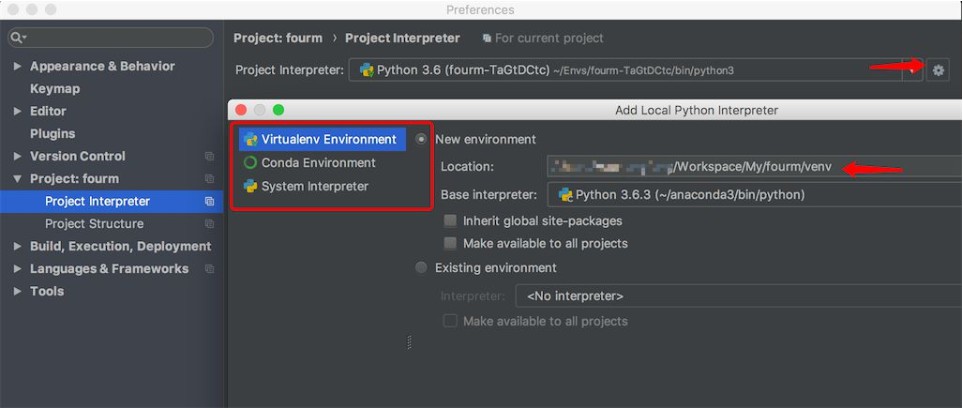Click the green Conda Environment icon
The width and height of the screenshot is (963, 408).
[x=250, y=163]
